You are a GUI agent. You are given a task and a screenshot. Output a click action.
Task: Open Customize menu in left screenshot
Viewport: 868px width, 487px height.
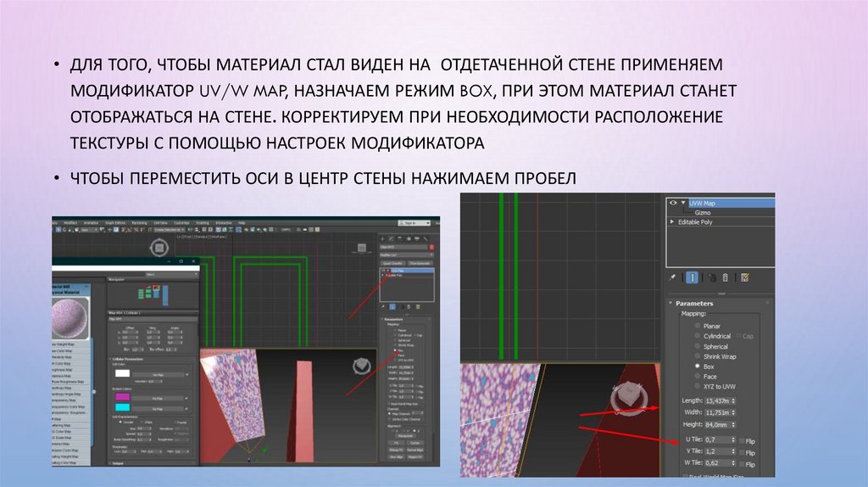[181, 223]
